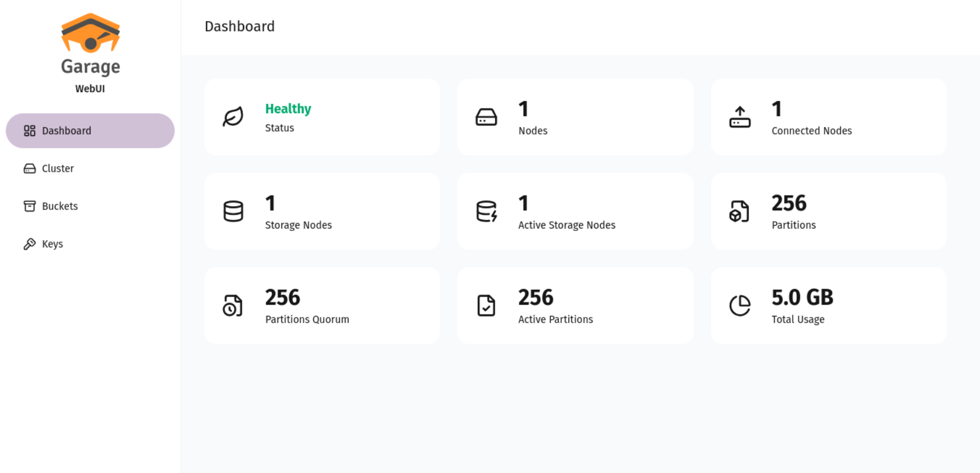The width and height of the screenshot is (980, 473).
Task: Click the green Healthy status text
Action: pyautogui.click(x=288, y=109)
